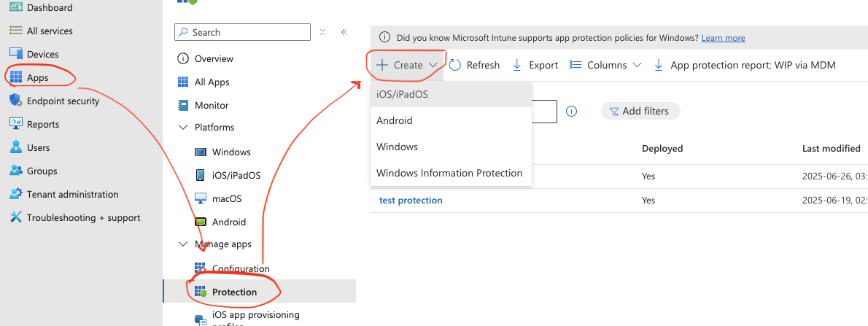
Task: Choose Windows from Create menu
Action: point(452,147)
